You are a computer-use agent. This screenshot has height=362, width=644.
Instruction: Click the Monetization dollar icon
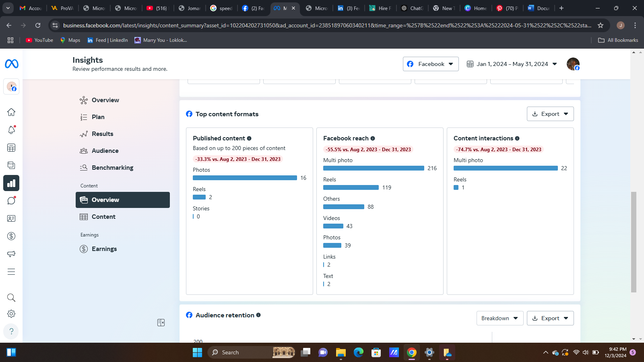coord(11,236)
